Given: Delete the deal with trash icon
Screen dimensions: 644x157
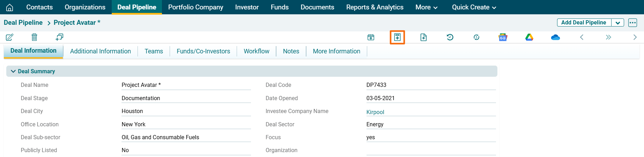Looking at the screenshot, I should pyautogui.click(x=34, y=37).
